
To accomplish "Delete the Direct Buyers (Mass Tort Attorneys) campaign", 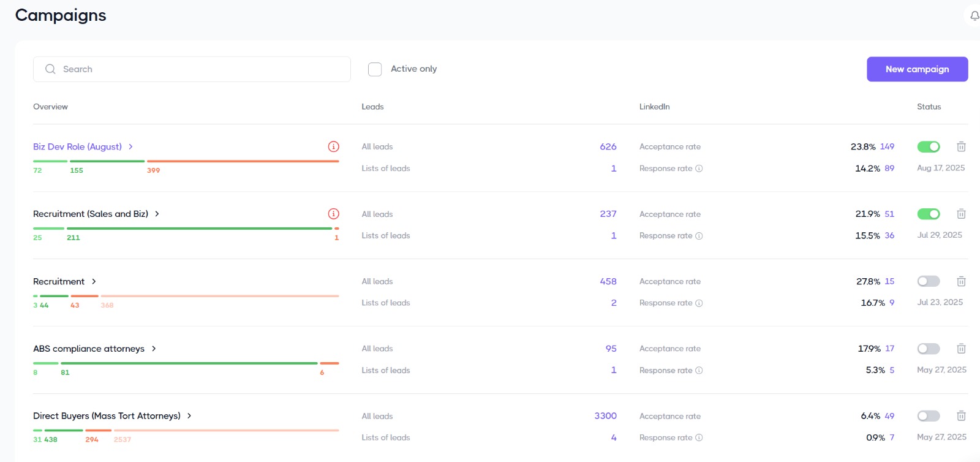I will pyautogui.click(x=961, y=416).
